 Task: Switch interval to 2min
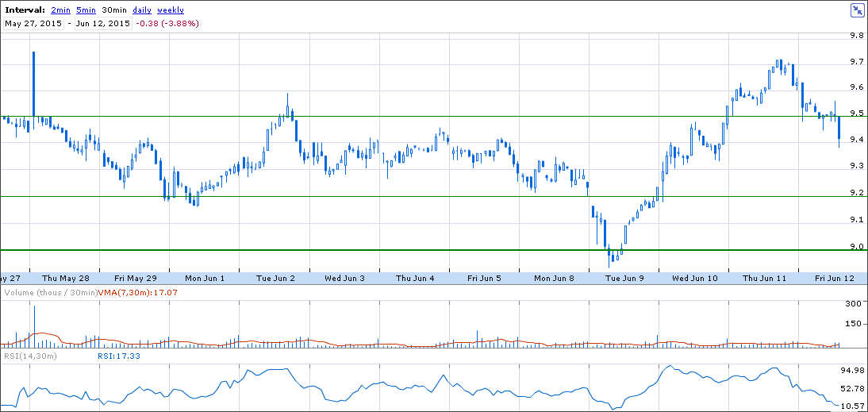click(60, 10)
